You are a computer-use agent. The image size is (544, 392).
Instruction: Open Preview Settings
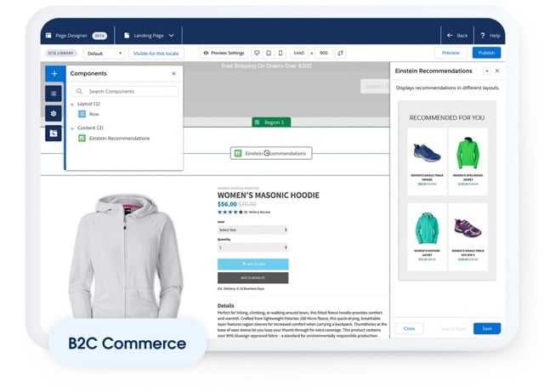point(224,53)
